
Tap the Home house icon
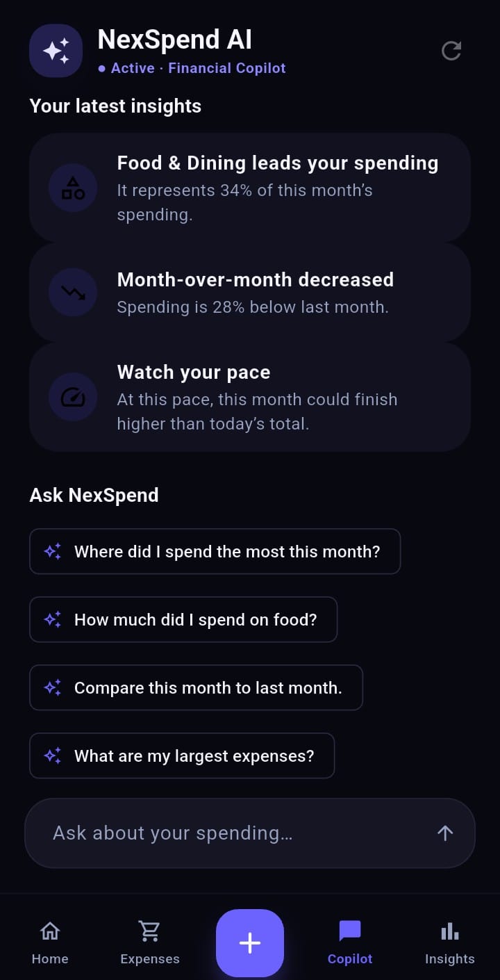coord(50,931)
